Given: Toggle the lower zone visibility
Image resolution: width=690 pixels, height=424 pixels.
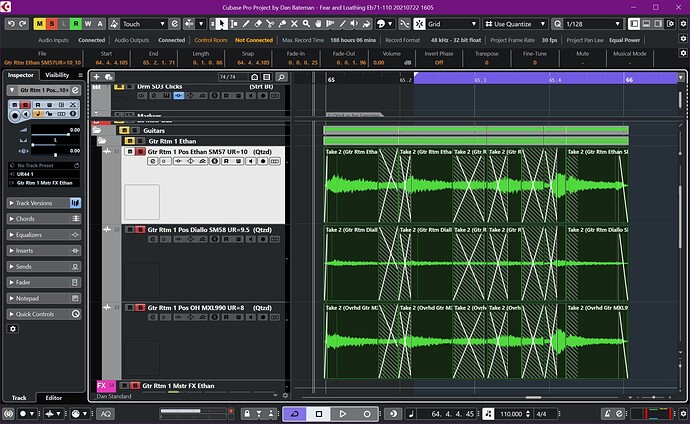Looking at the screenshot, I should click(646, 24).
